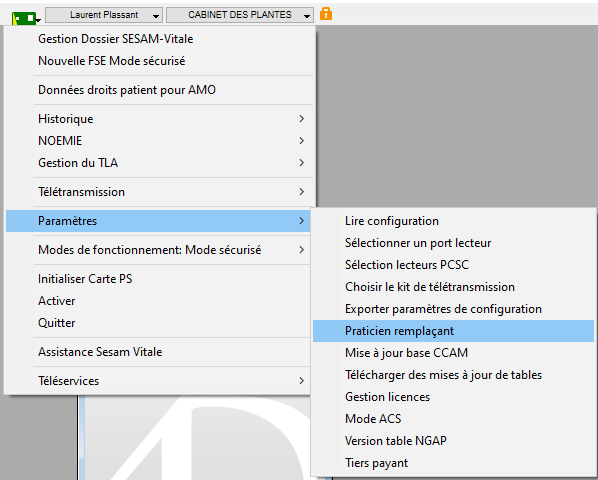Choose Sélection lecteurs PCSC

tap(453, 265)
